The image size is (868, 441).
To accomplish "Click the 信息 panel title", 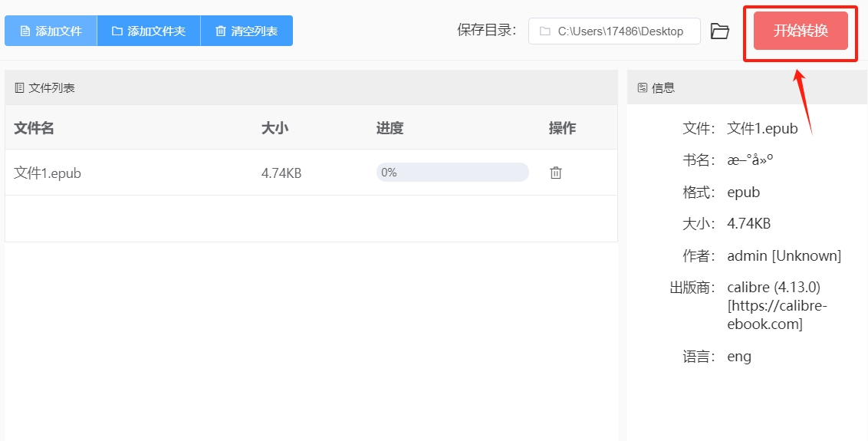I will 663,87.
